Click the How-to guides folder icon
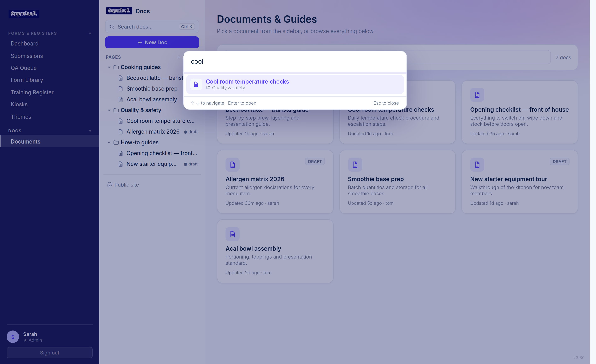Screen dimensions: 596x364 point(116,143)
